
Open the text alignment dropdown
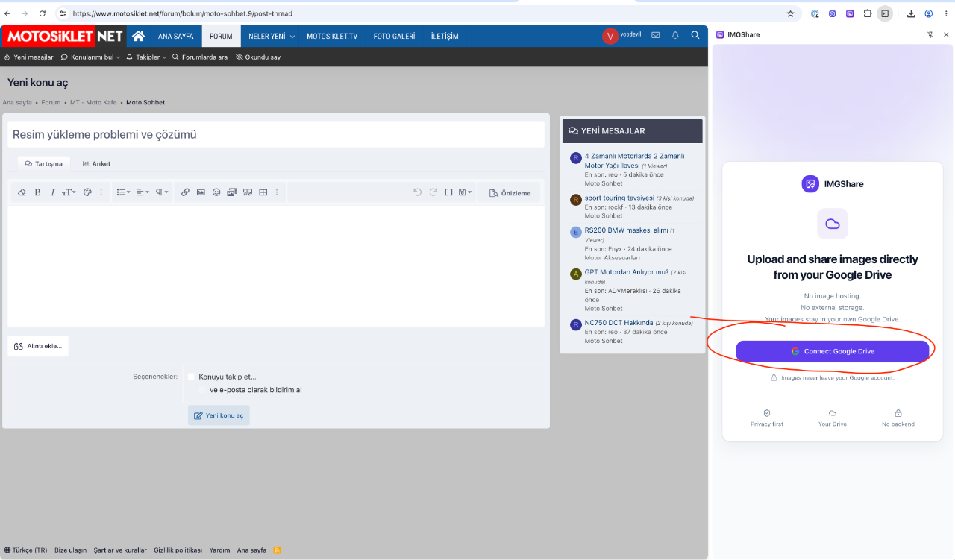coord(143,192)
